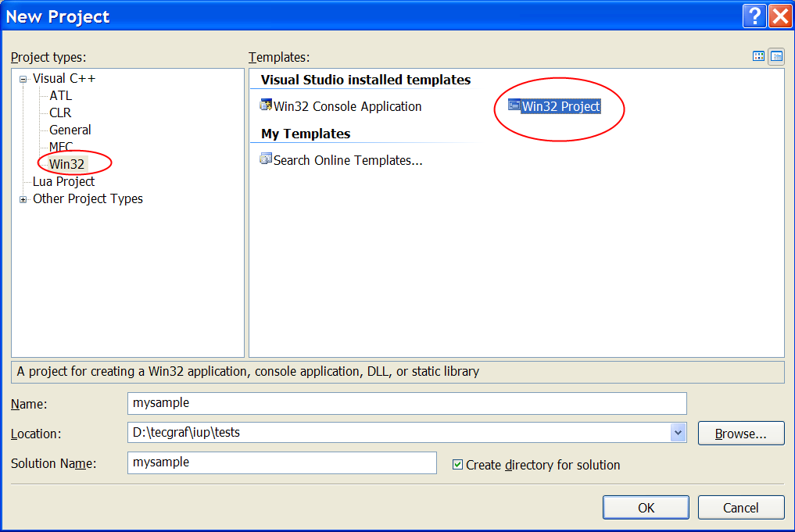Viewport: 795px width, 532px height.
Task: Close the New Project dialog
Action: pos(780,16)
